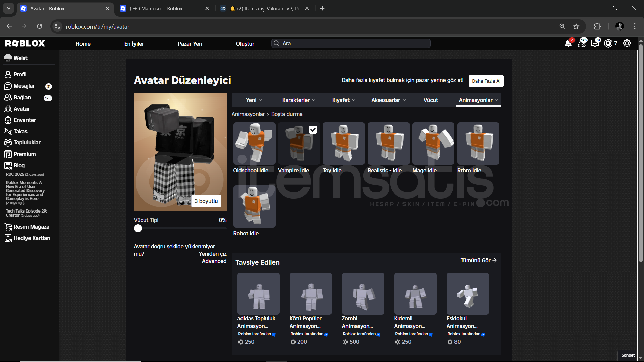View site information icon in address bar
The height and width of the screenshot is (362, 644).
pos(57,26)
